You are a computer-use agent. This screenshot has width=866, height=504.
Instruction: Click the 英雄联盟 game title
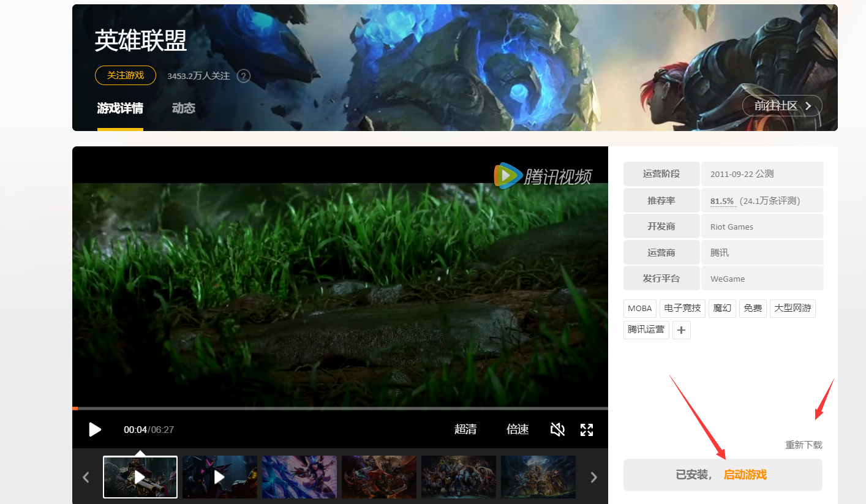coord(141,41)
